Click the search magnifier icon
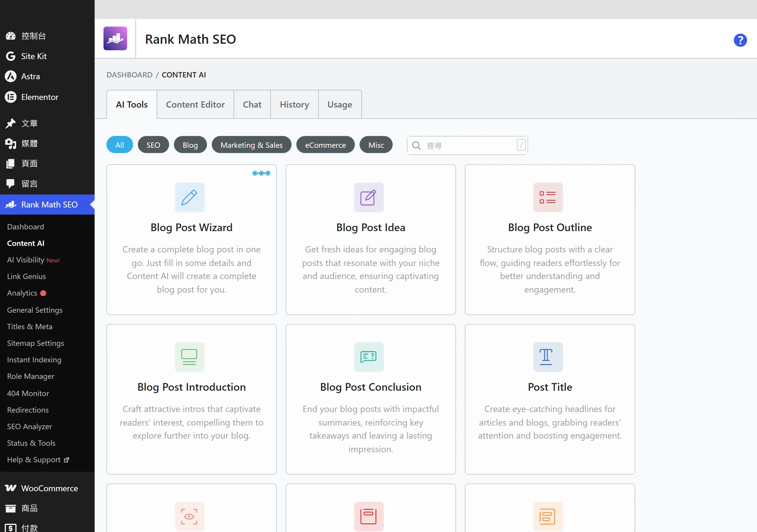 pyautogui.click(x=416, y=145)
